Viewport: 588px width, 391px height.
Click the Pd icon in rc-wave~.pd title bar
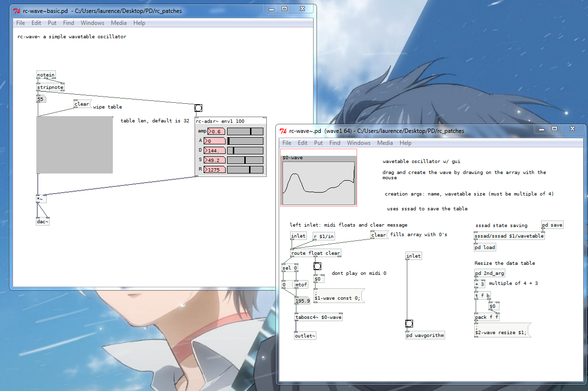click(x=283, y=130)
